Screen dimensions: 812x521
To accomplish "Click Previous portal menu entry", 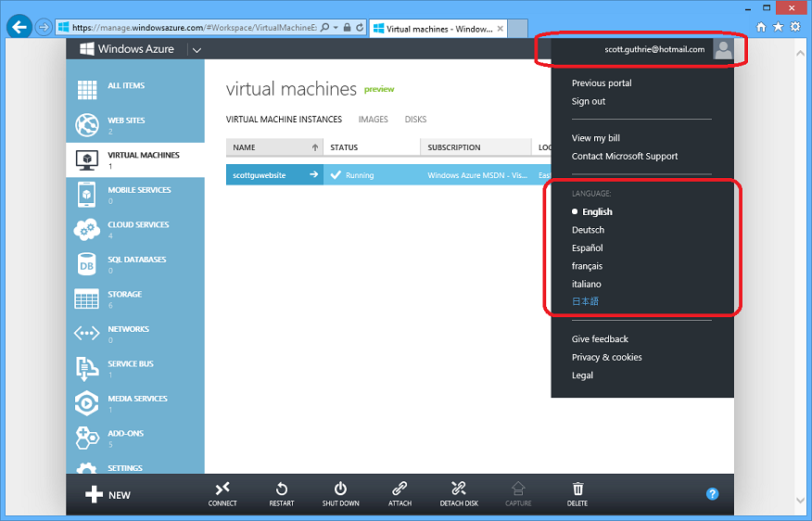I will pos(602,83).
